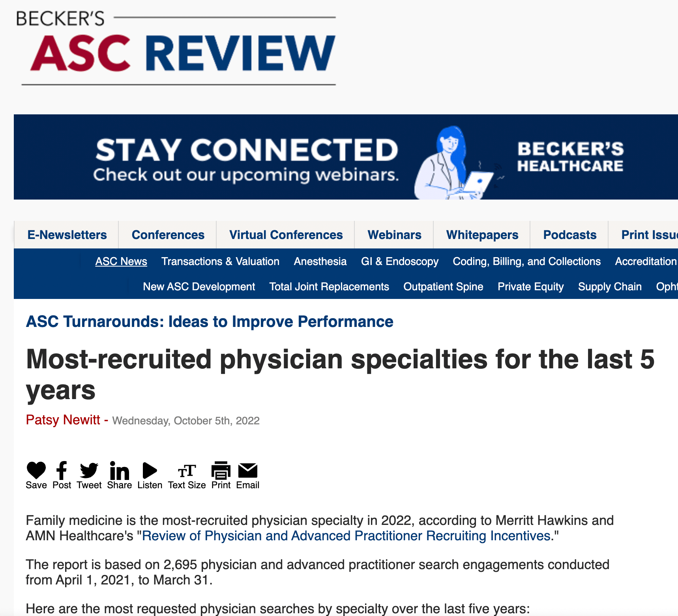Open author Patsy Newitt's page
The image size is (678, 616).
pos(63,420)
